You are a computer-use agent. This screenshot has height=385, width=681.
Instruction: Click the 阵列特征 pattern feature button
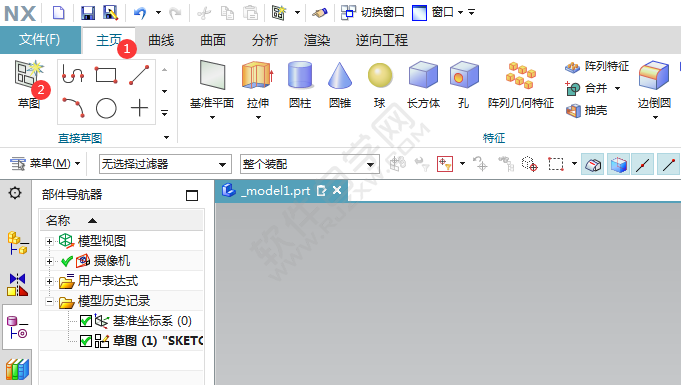point(597,66)
